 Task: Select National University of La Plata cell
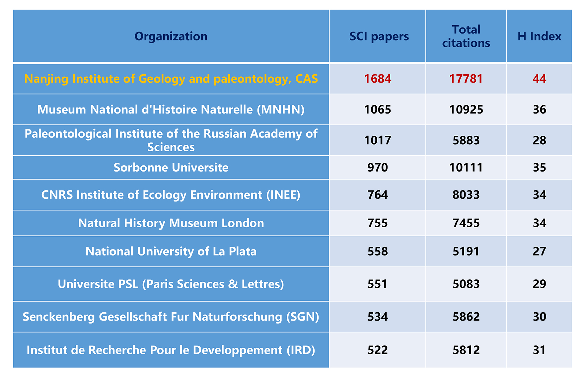171,251
